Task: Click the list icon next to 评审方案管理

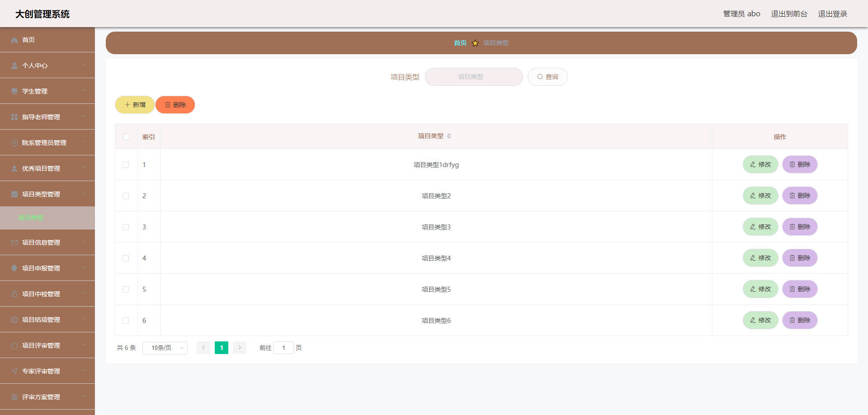Action: (14, 397)
